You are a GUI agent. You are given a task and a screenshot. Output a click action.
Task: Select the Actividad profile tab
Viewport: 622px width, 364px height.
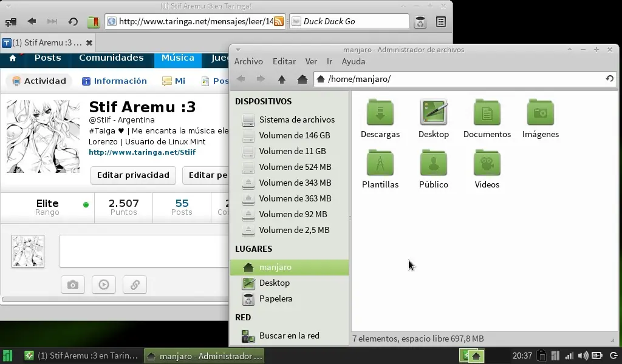[39, 81]
